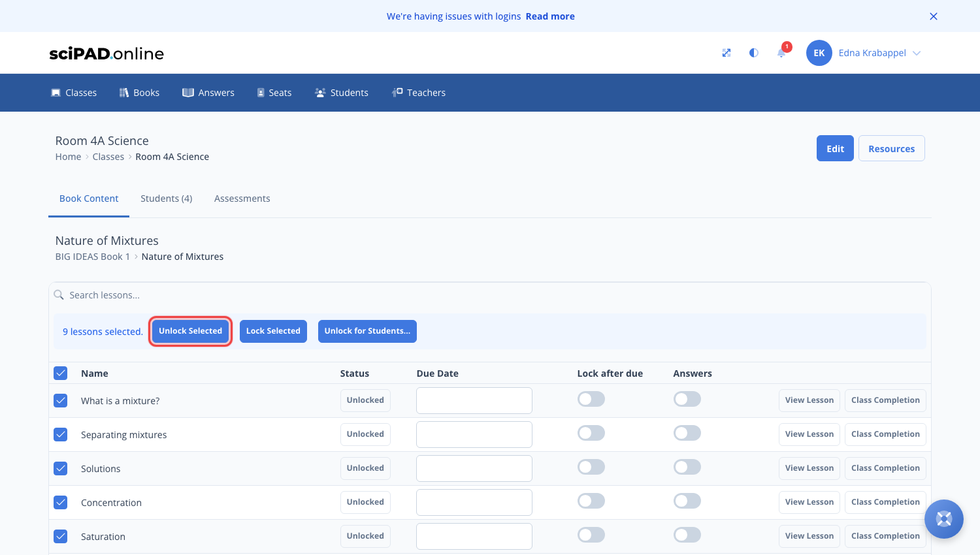This screenshot has width=980, height=555.
Task: Open Class Completion for Saturation
Action: pos(885,536)
